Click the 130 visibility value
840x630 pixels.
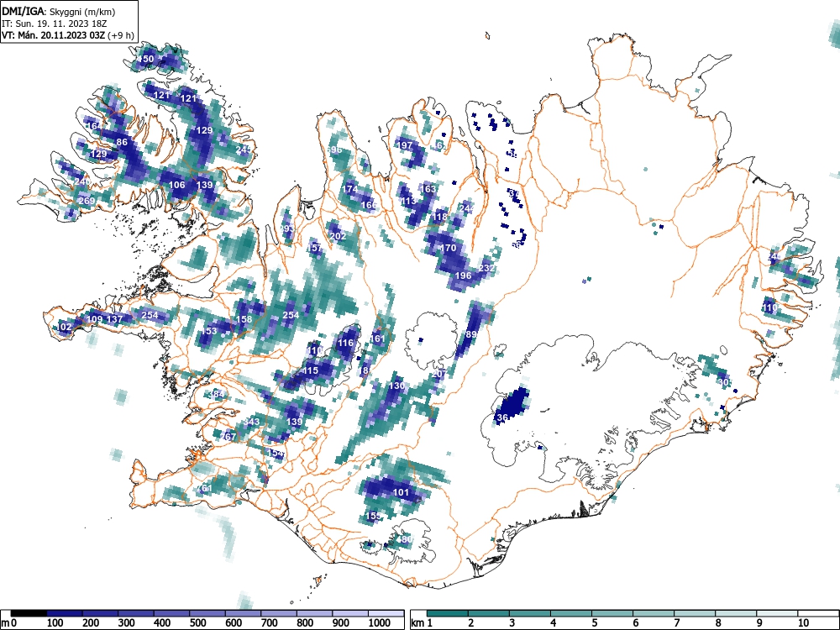396,386
